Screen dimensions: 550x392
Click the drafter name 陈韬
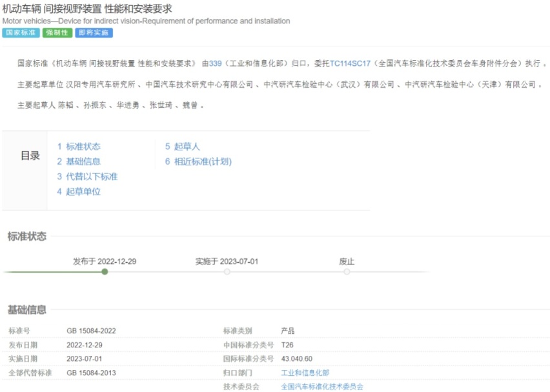tap(65, 105)
